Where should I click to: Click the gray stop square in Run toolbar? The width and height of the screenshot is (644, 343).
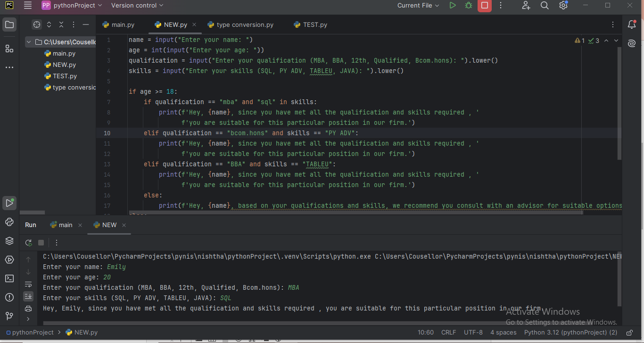coord(41,243)
